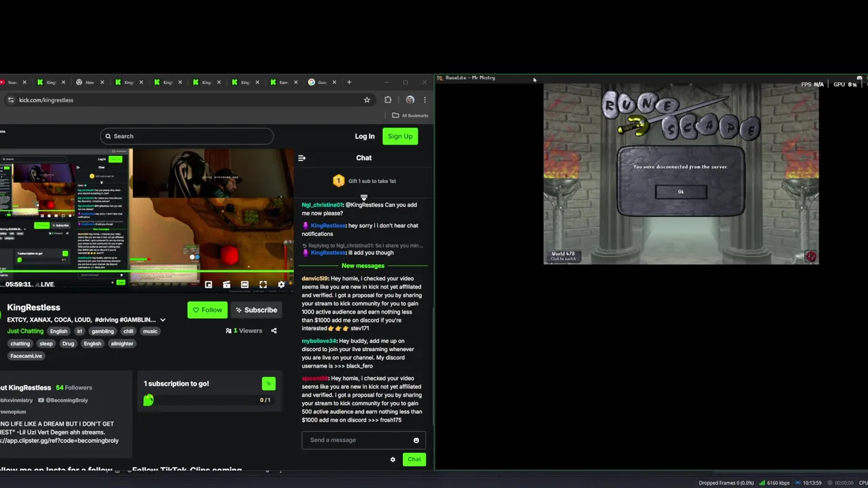Click KingRestless username in chat
Viewport: 868px width, 488px height.
pos(328,226)
